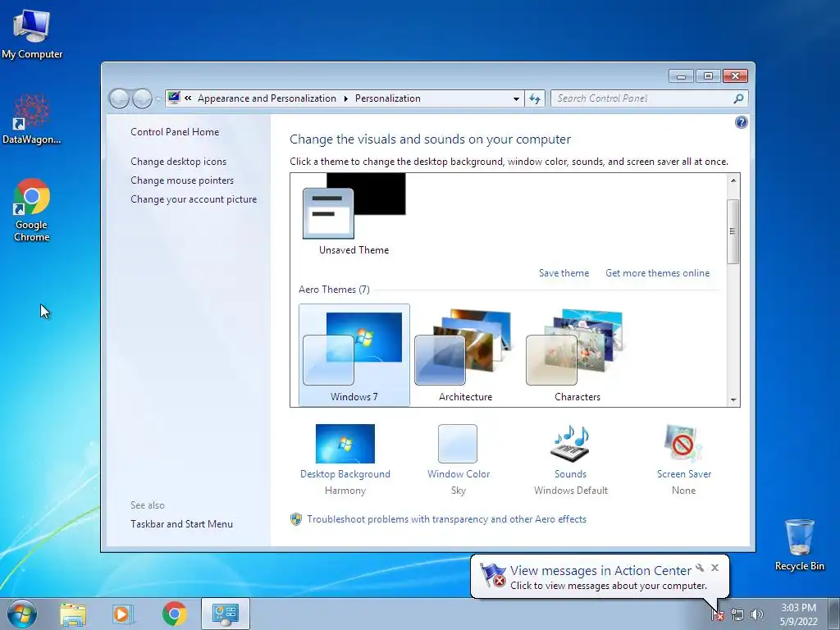Screen dimensions: 840x630
Task: Open Change desktop icons link
Action: (178, 162)
